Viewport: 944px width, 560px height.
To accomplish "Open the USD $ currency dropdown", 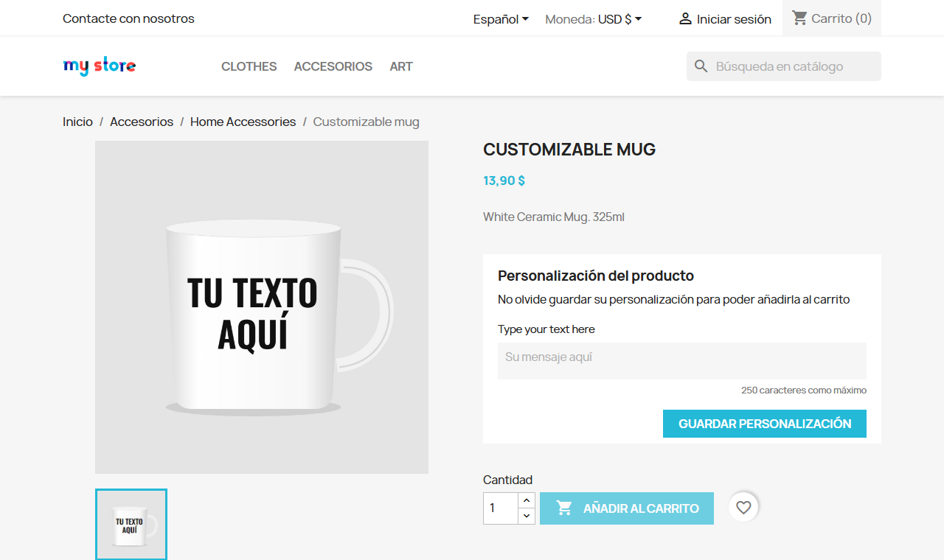I will coord(619,19).
